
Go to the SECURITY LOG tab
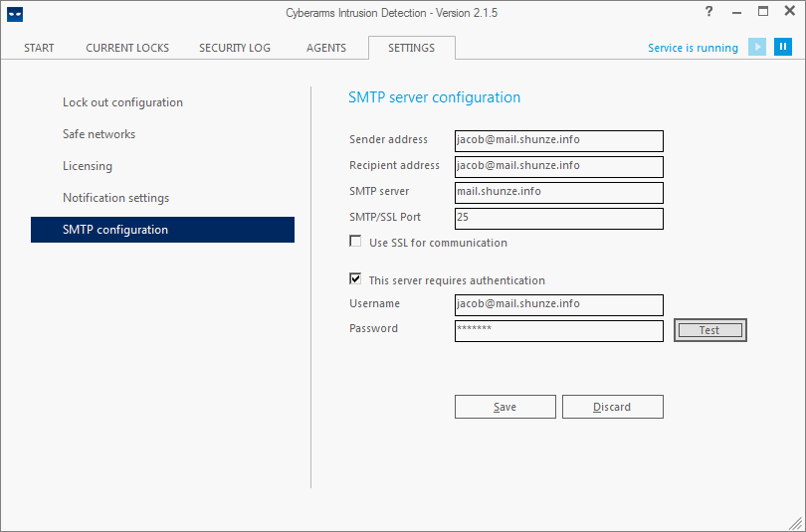[235, 48]
